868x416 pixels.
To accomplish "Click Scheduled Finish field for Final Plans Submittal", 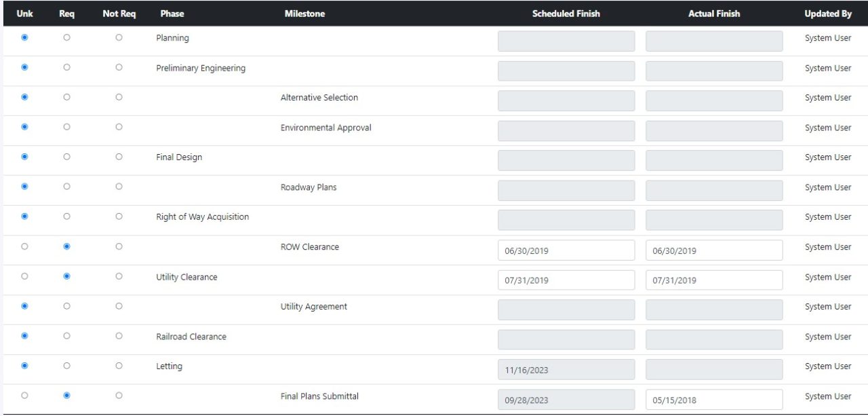I will coord(566,400).
